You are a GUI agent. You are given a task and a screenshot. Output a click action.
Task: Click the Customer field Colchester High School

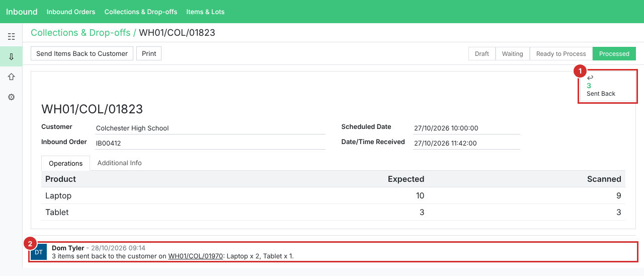pyautogui.click(x=210, y=128)
